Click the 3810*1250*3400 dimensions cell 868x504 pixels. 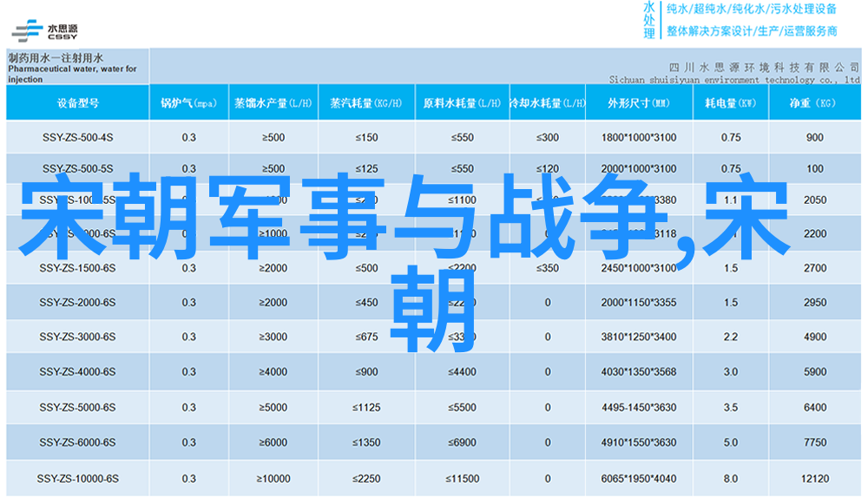point(639,337)
